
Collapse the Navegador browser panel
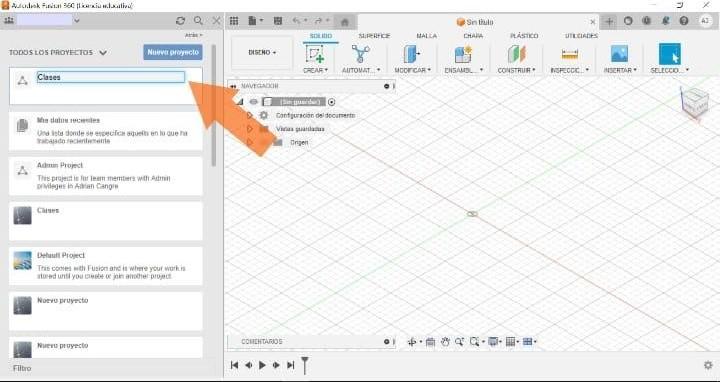tap(233, 86)
